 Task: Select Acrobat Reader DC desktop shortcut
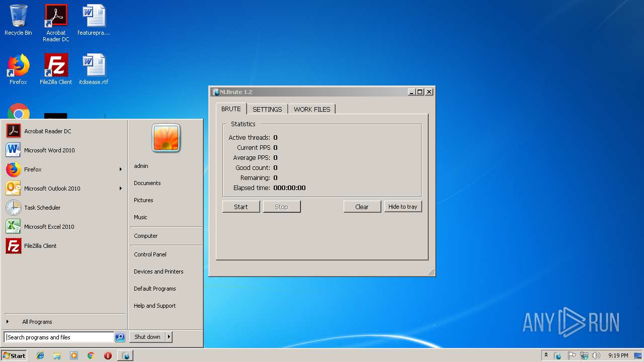pyautogui.click(x=56, y=23)
